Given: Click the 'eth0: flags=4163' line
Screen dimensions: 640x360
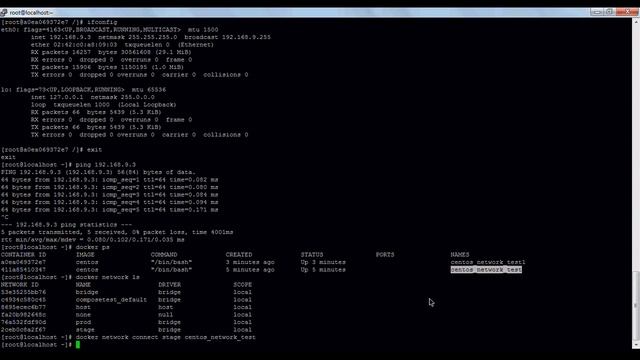Looking at the screenshot, I should [x=109, y=30].
